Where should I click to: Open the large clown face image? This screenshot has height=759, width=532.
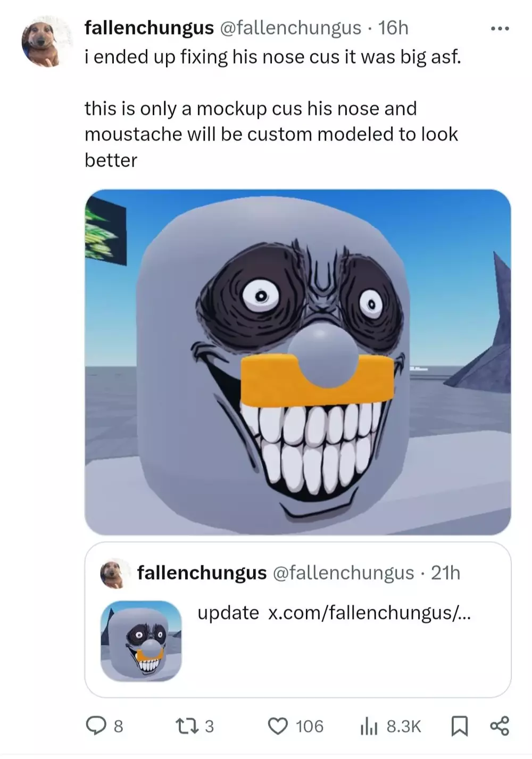298,362
